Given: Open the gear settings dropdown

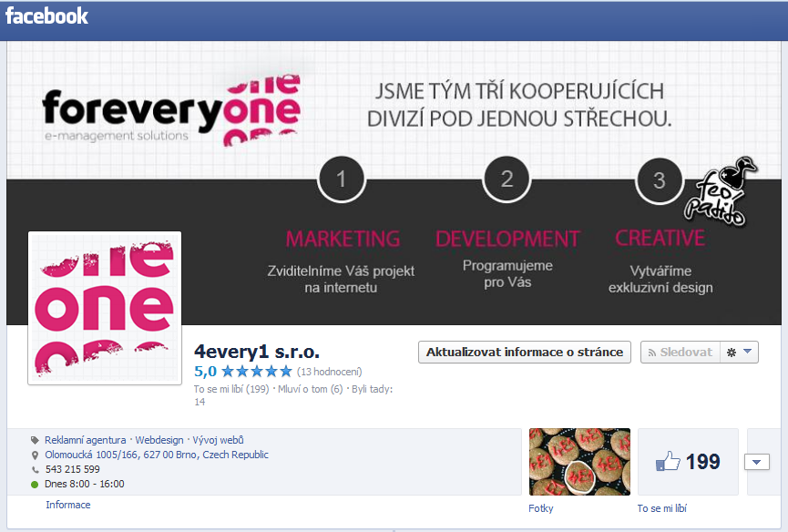Looking at the screenshot, I should [739, 353].
